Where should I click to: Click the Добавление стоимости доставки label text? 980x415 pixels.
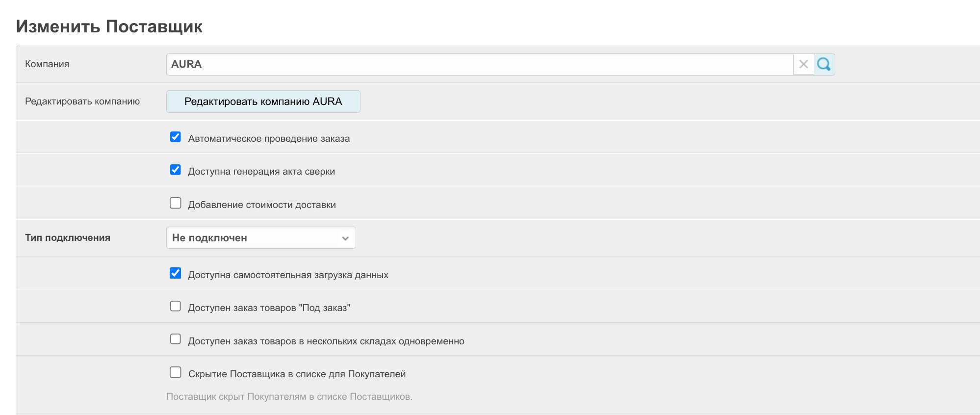[262, 205]
